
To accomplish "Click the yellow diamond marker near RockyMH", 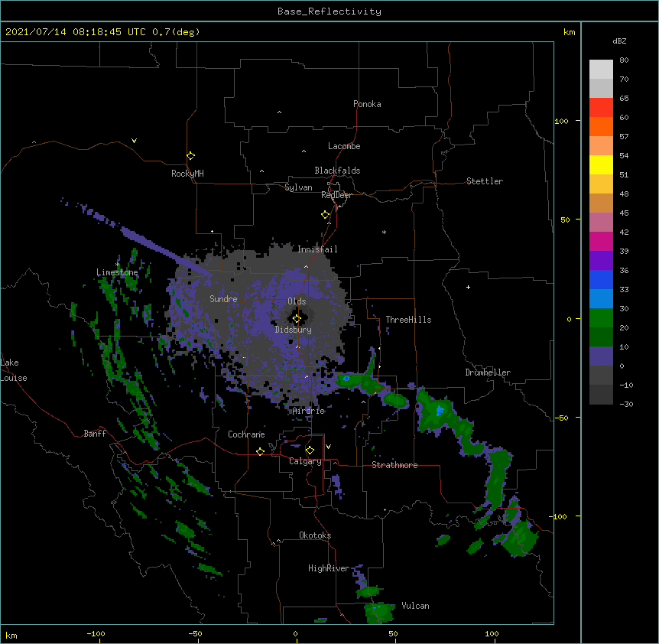I will pyautogui.click(x=190, y=156).
